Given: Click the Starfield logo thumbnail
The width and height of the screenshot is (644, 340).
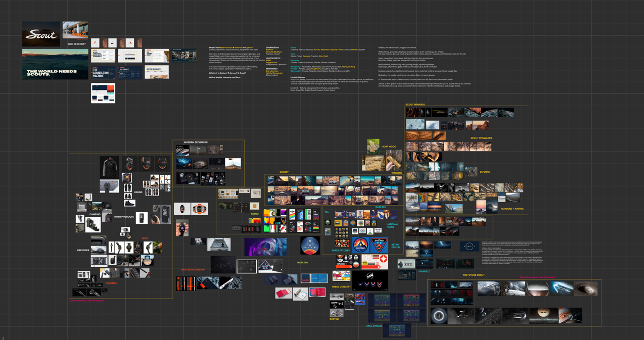Looking at the screenshot, I should click(469, 247).
